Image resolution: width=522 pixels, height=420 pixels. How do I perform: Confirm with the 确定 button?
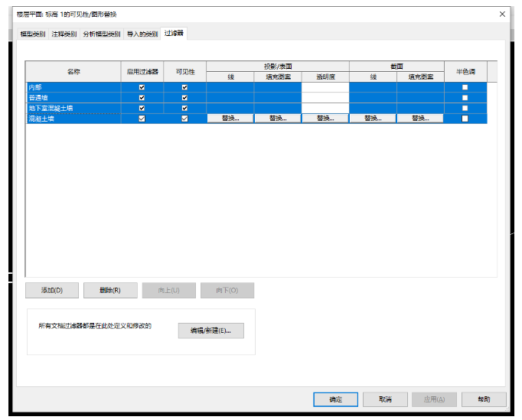click(x=335, y=399)
